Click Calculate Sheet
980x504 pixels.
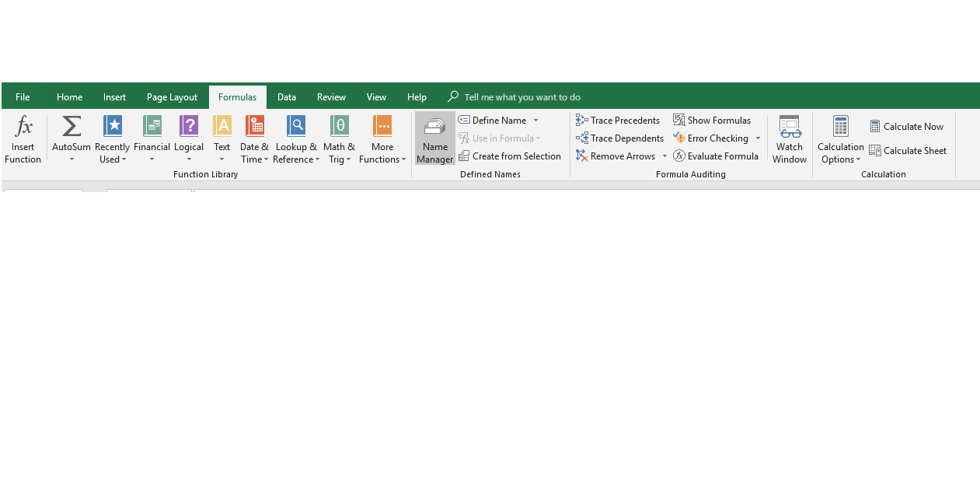(909, 151)
